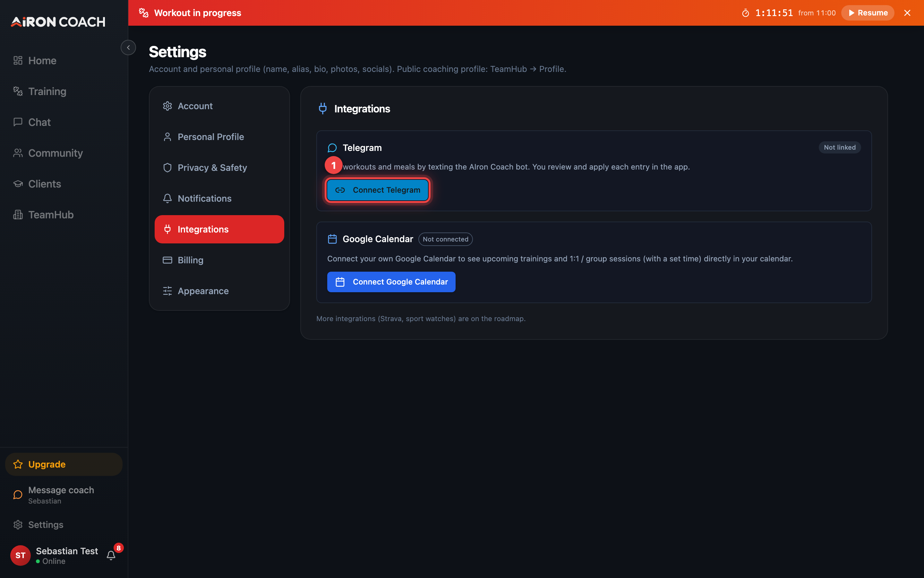Click the Message coach chat bubble icon
Screen dimensions: 924x578
pyautogui.click(x=18, y=495)
